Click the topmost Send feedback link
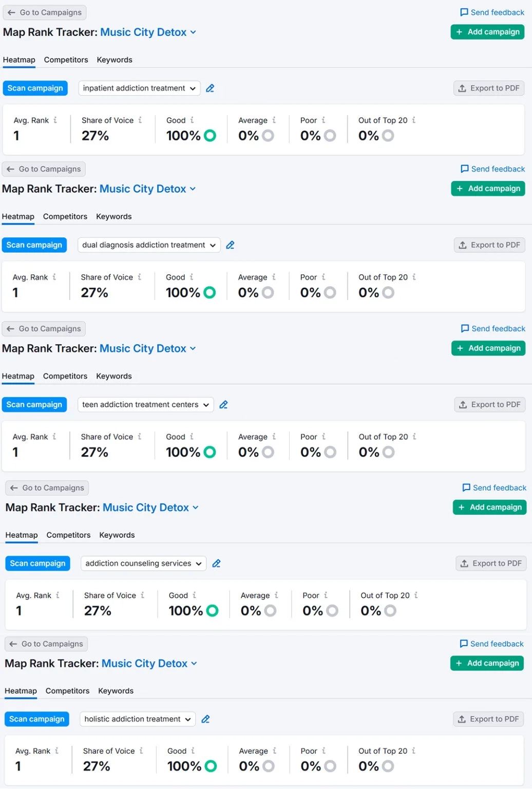Image resolution: width=532 pixels, height=789 pixels. point(492,12)
